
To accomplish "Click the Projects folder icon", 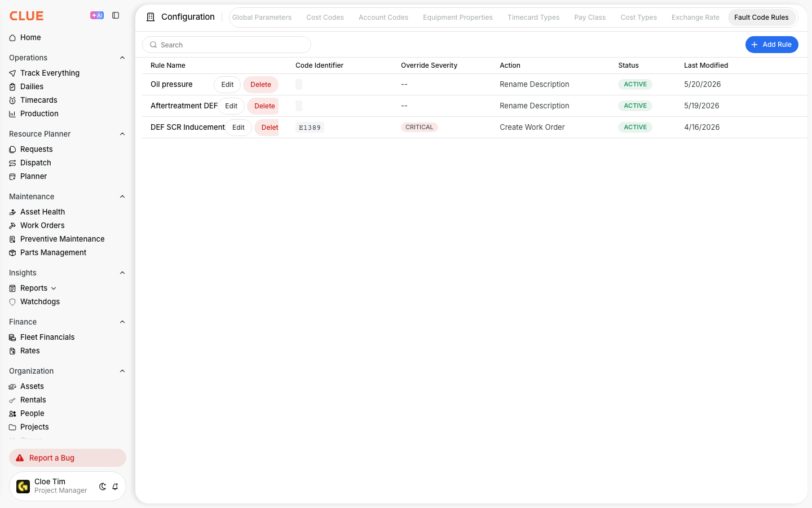I will 12,427.
